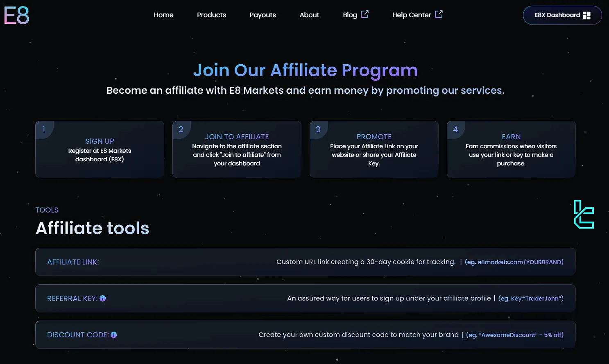The image size is (609, 364).
Task: Select the Sign Up step card
Action: pos(100,149)
